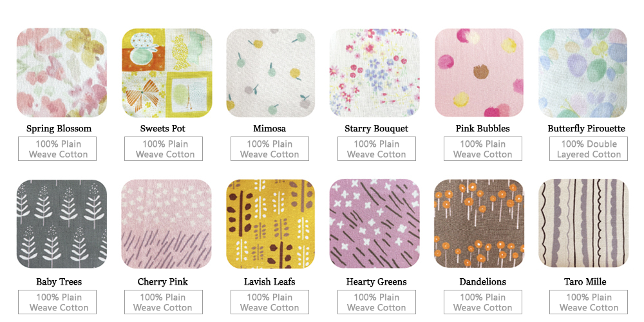Pick the gray Baby Trees fabric swatch
The width and height of the screenshot is (644, 322).
[x=62, y=224]
